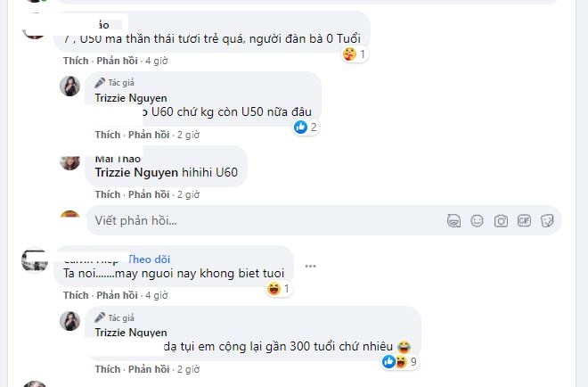Reply to Mai Thao's 'hihihi U60' comment
This screenshot has height=387, width=588.
[x=149, y=194]
